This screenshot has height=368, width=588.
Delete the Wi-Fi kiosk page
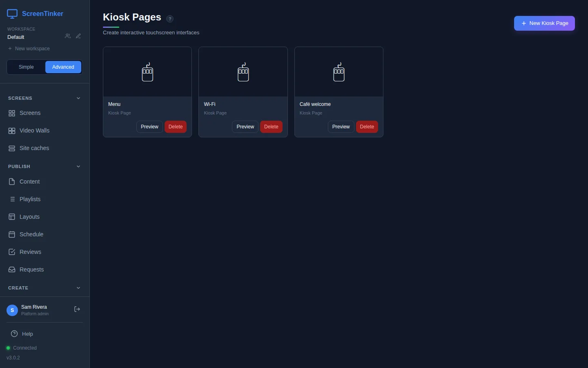tap(271, 127)
